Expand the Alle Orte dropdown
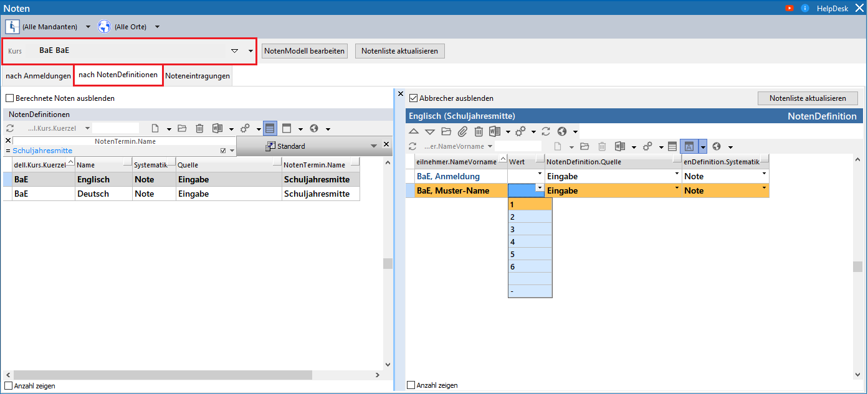 [157, 27]
